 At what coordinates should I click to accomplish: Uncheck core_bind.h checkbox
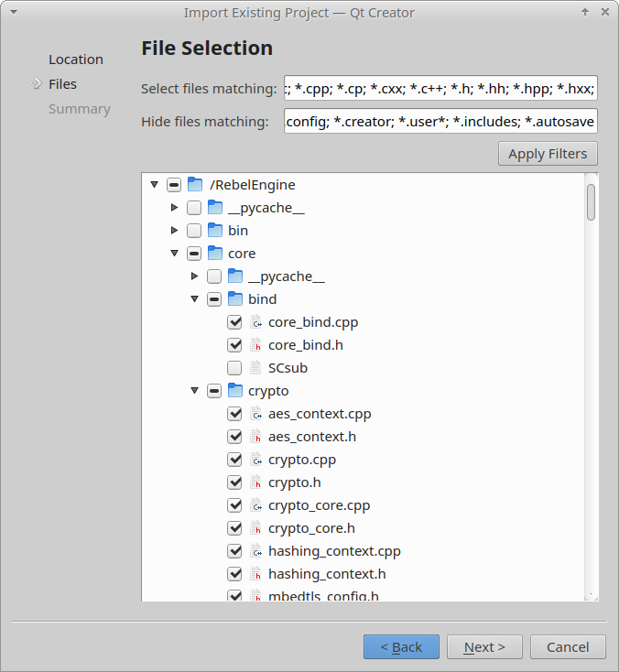pyautogui.click(x=234, y=345)
